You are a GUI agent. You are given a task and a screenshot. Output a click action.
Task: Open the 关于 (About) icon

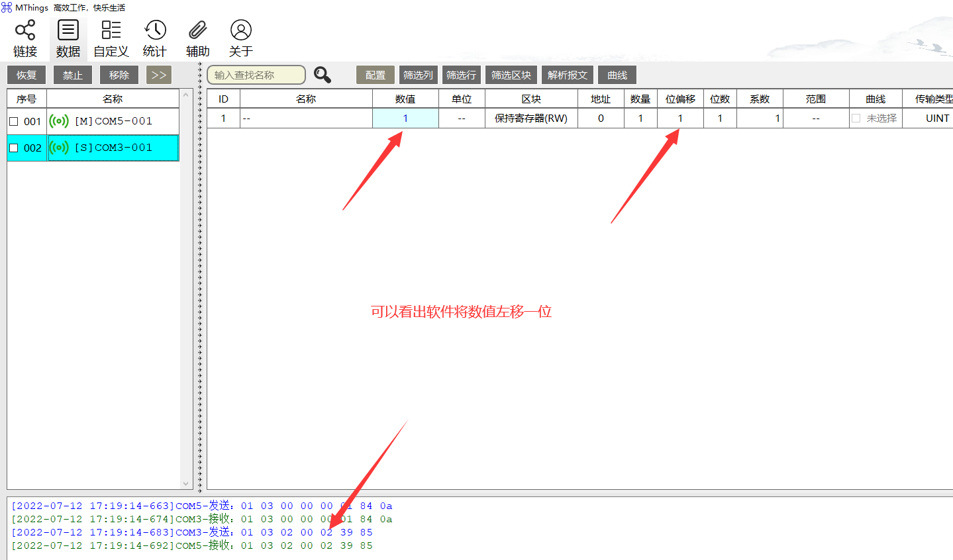click(x=240, y=29)
